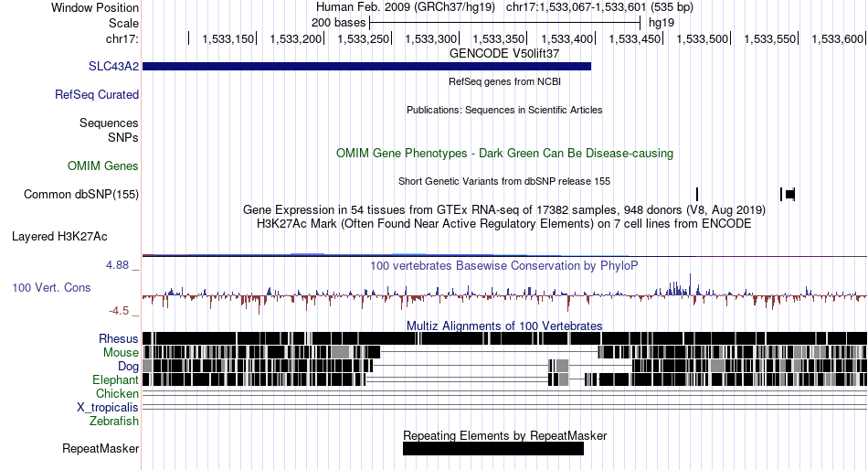Image resolution: width=868 pixels, height=470 pixels.
Task: Open the 100 Vert. Cons track label
Action: coord(51,287)
